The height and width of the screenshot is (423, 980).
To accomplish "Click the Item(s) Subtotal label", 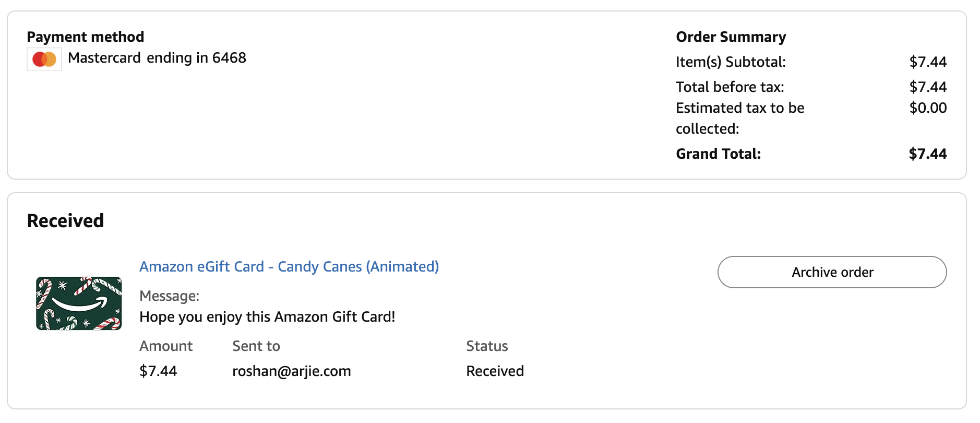I will tap(731, 62).
